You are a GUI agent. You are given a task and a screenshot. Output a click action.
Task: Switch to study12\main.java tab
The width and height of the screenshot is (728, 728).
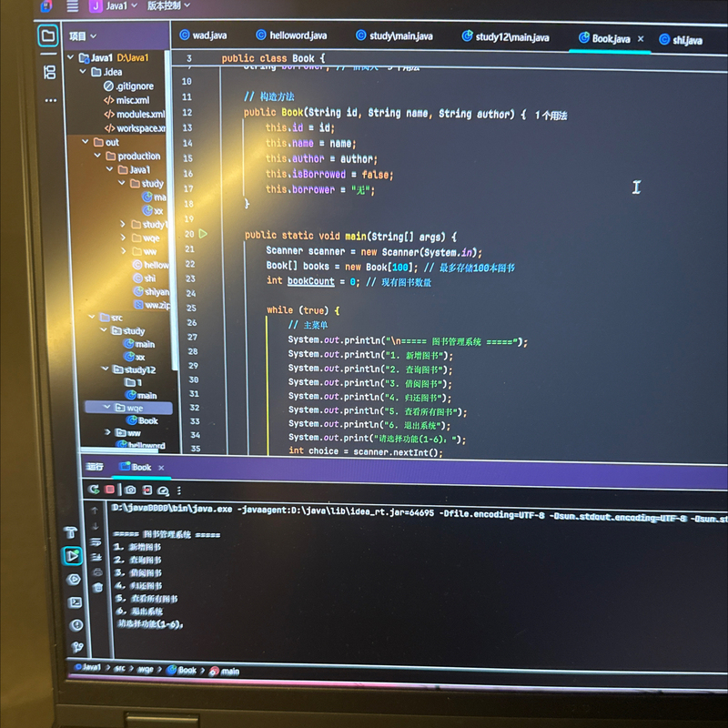coord(506,36)
